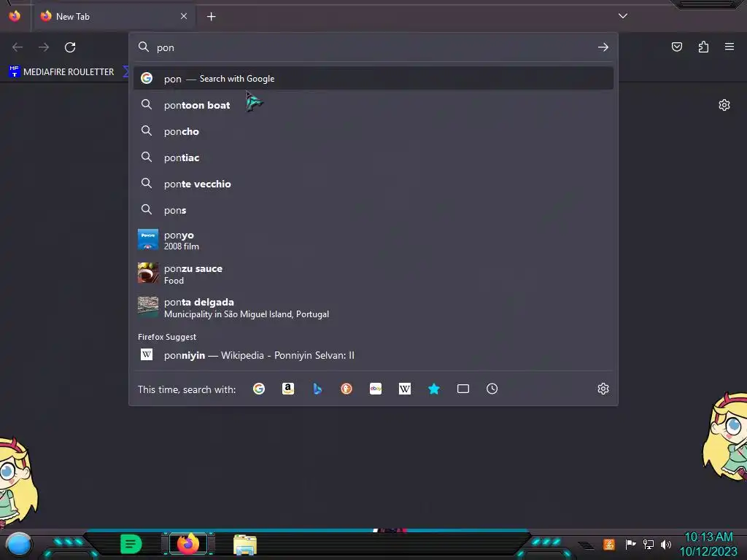
Task: Choose DuckDuckGo one-off search engine
Action: pyautogui.click(x=347, y=389)
